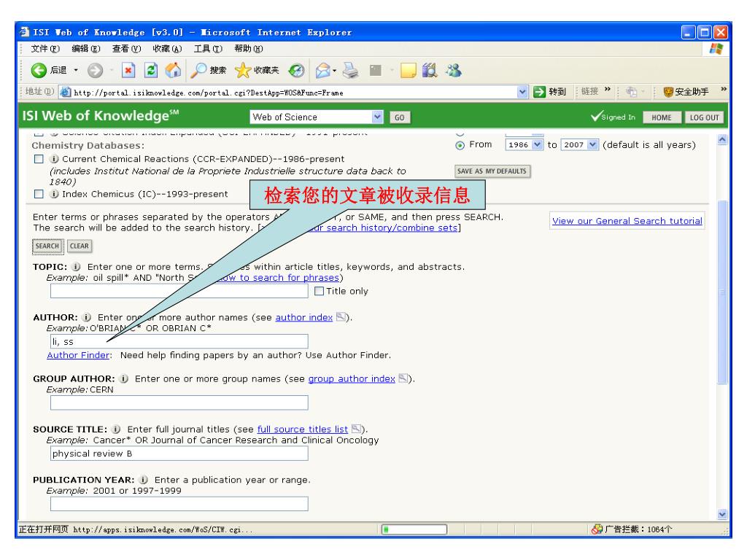
Task: Click the green 转到 go arrow
Action: point(539,92)
